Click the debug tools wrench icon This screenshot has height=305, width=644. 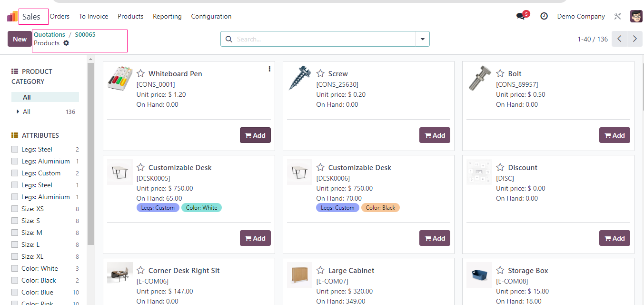[618, 16]
